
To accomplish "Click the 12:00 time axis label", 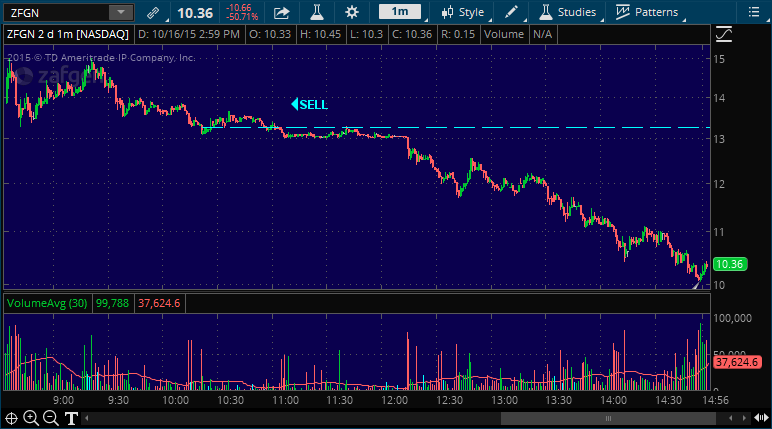I will coord(394,400).
